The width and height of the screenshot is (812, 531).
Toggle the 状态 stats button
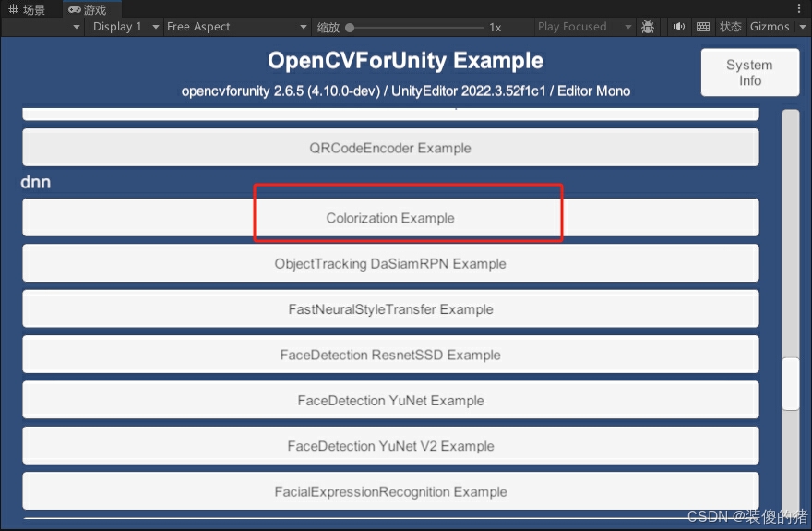(x=731, y=27)
